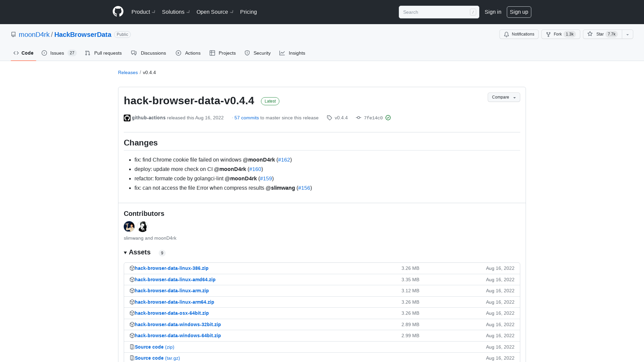Open the star lists dropdown arrow
Viewport: 644px width, 362px height.
[x=628, y=34]
